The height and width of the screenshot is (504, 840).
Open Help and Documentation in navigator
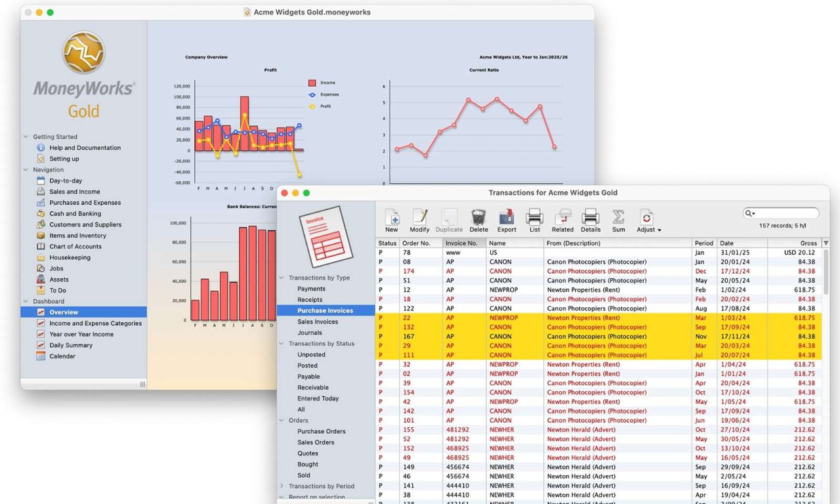(85, 148)
